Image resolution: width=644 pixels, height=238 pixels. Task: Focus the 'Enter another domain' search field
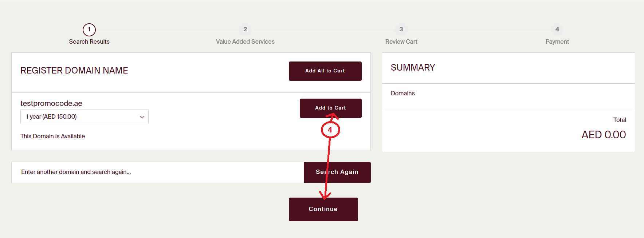(157, 172)
